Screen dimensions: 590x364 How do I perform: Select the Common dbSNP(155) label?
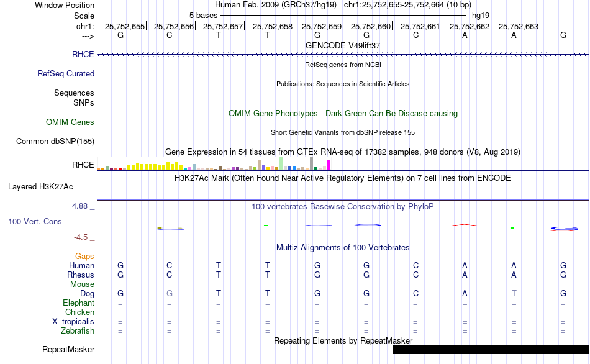coord(55,141)
